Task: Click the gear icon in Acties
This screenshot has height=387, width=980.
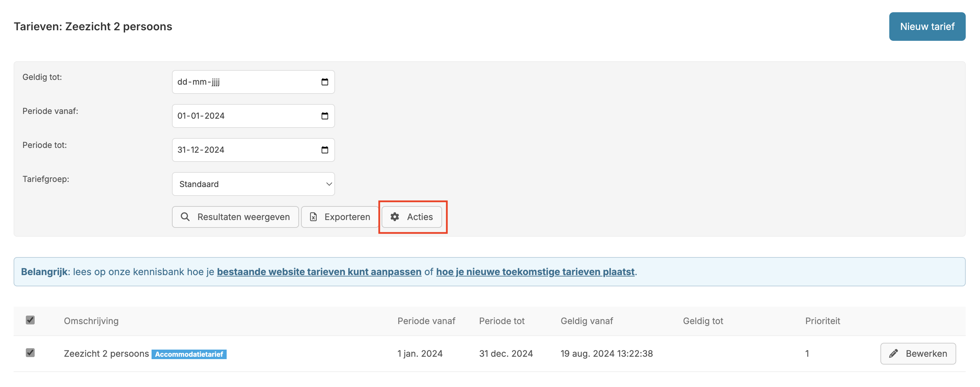Action: pyautogui.click(x=395, y=217)
